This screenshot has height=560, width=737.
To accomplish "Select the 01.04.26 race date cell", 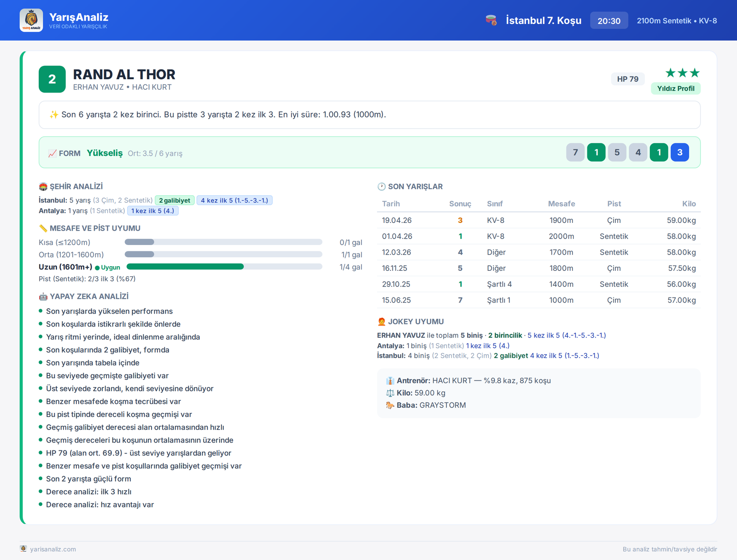I will (x=397, y=236).
